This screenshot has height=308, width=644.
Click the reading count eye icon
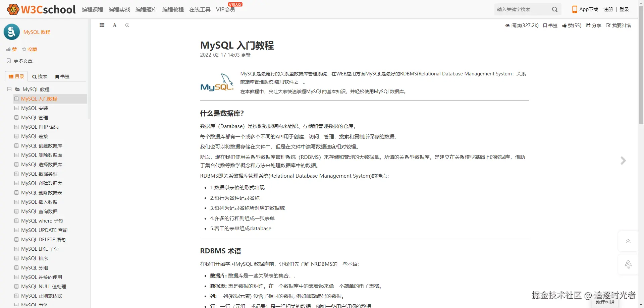point(507,25)
